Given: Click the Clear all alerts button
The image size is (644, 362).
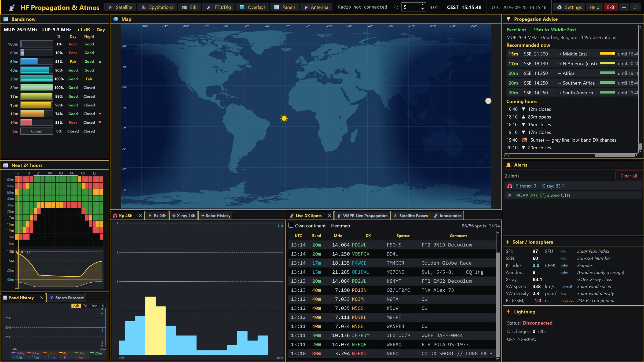Looking at the screenshot, I should click(628, 176).
